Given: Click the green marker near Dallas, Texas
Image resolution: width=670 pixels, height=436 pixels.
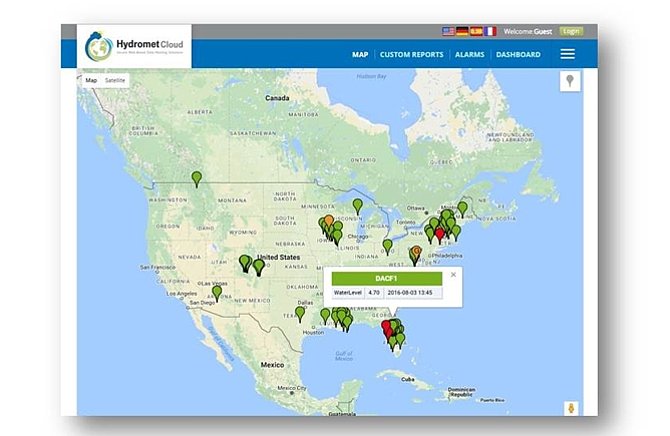Looking at the screenshot, I should click(300, 312).
